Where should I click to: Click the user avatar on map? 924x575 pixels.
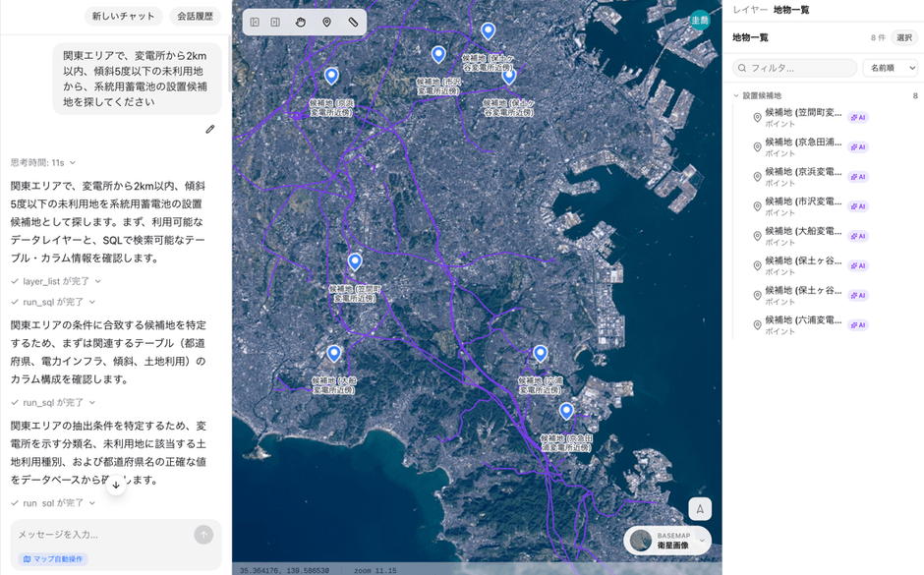pyautogui.click(x=699, y=20)
